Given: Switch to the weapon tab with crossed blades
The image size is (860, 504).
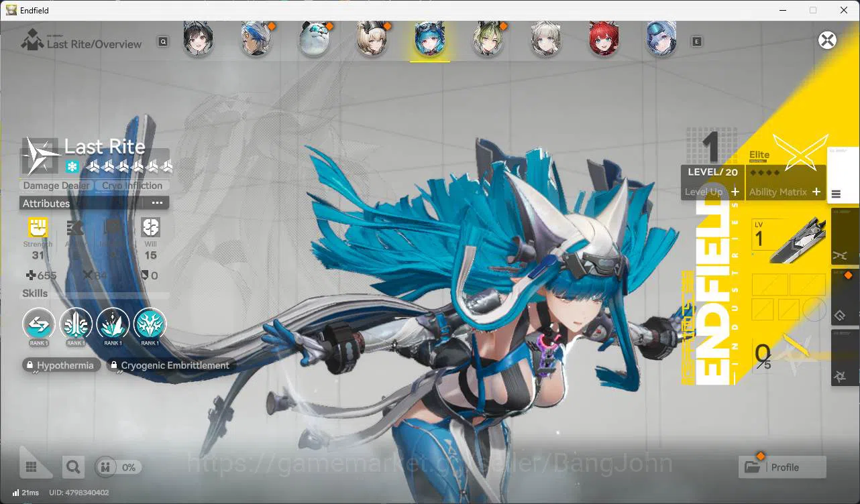Looking at the screenshot, I should pos(844,236).
